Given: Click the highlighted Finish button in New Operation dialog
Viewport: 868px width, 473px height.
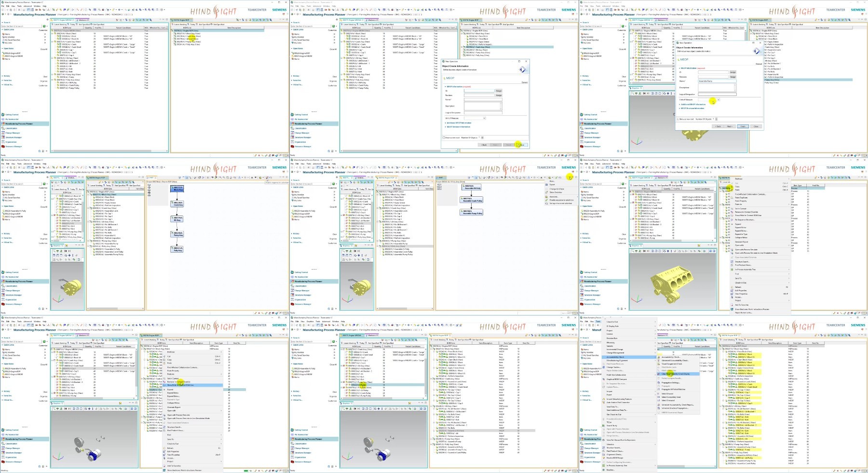Looking at the screenshot, I should [x=743, y=126].
